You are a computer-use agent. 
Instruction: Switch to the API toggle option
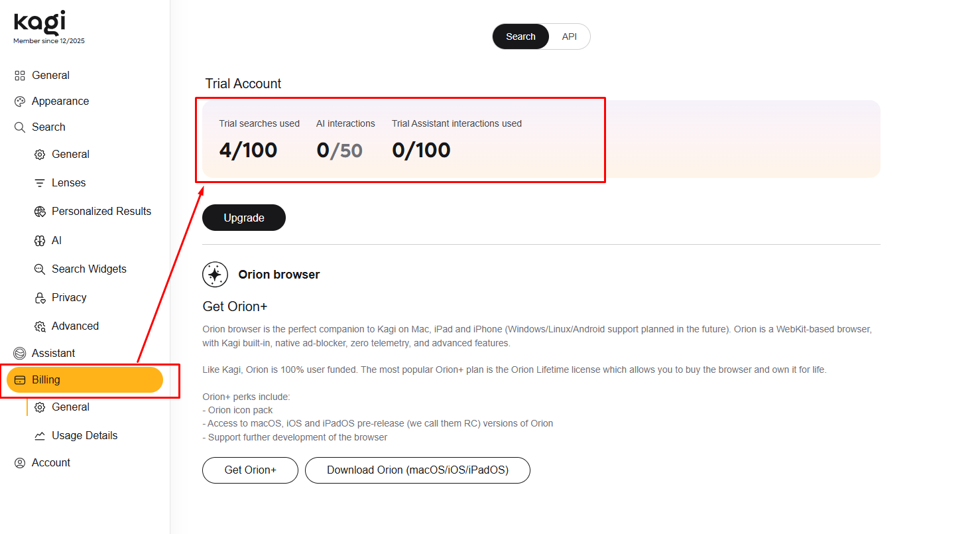569,36
